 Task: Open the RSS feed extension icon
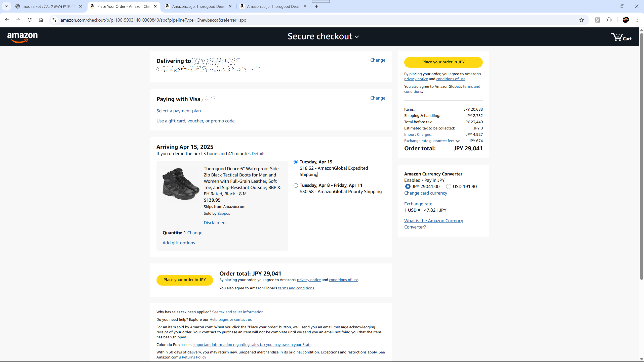pyautogui.click(x=597, y=20)
